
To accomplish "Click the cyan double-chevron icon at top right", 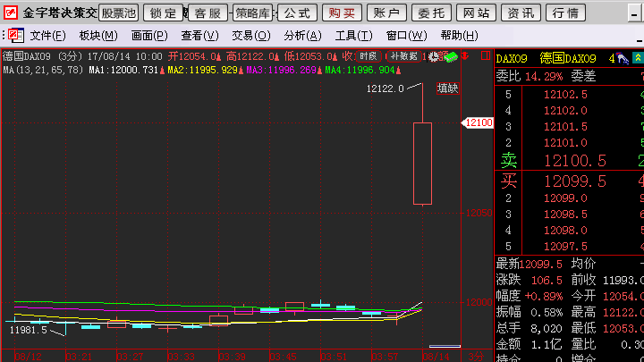I will [x=638, y=58].
